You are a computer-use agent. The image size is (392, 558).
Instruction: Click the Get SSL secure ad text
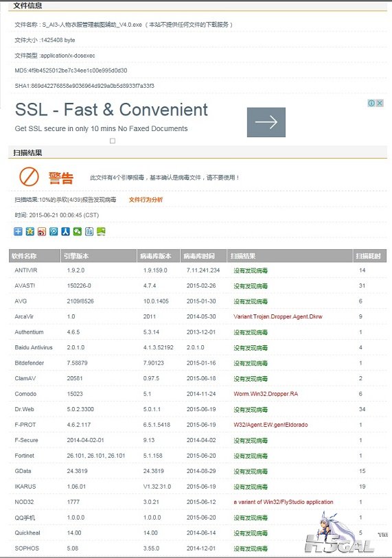tap(101, 128)
